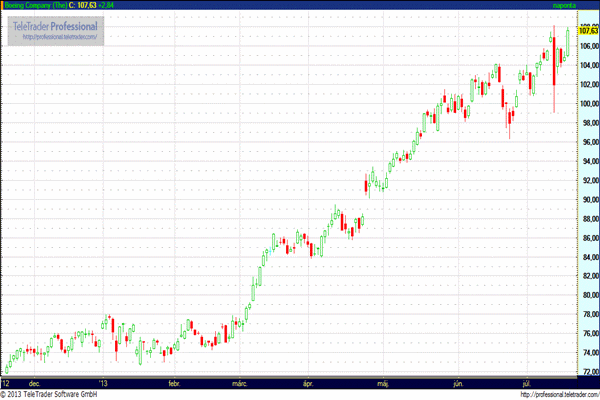This screenshot has height=400, width=600.
Task: Click the 'júl.' month marker
Action: click(526, 383)
